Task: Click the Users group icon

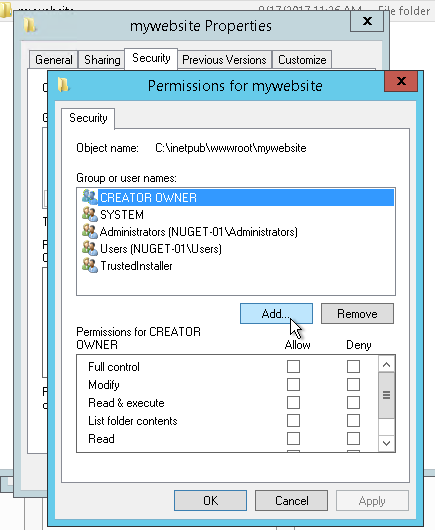Action: (90, 248)
